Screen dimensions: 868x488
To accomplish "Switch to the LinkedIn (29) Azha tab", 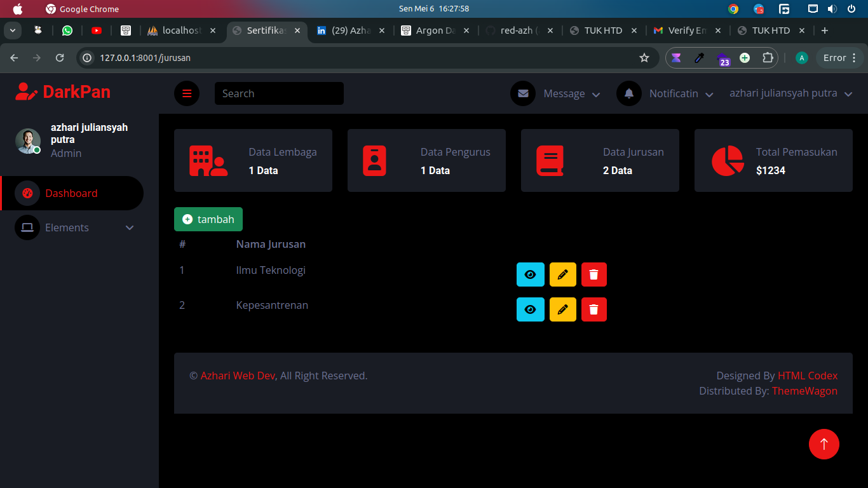I will (351, 30).
